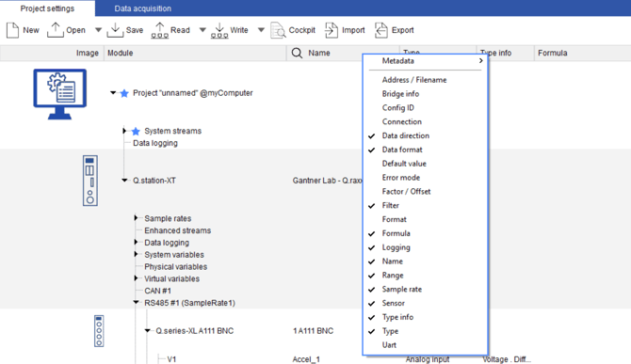Click the search magnifier in Name column
The width and height of the screenshot is (631, 364).
pos(297,53)
